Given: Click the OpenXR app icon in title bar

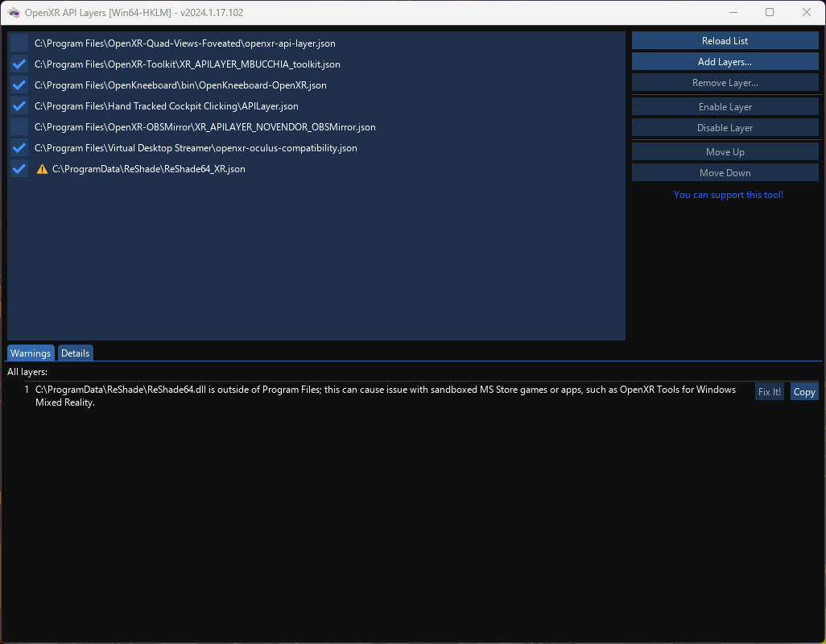Looking at the screenshot, I should 14,13.
